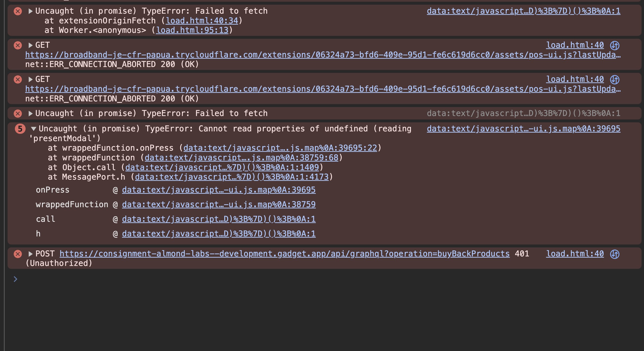
Task: Click the red 5 repeat-count badge
Action: [20, 129]
